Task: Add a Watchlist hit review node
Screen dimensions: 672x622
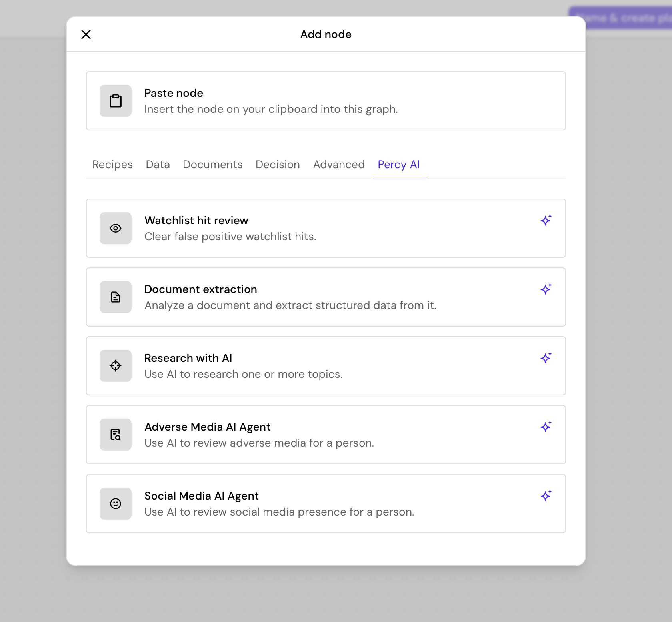Action: click(x=326, y=228)
